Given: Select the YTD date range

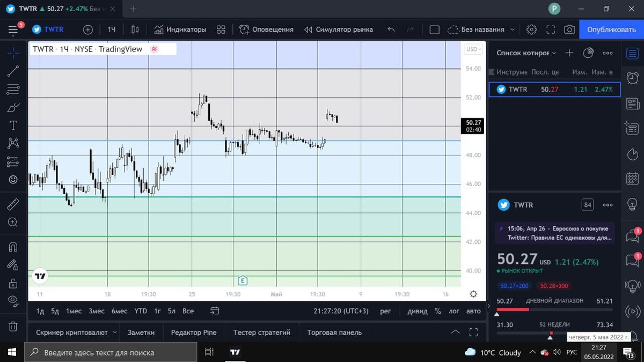Looking at the screenshot, I should pyautogui.click(x=141, y=311).
